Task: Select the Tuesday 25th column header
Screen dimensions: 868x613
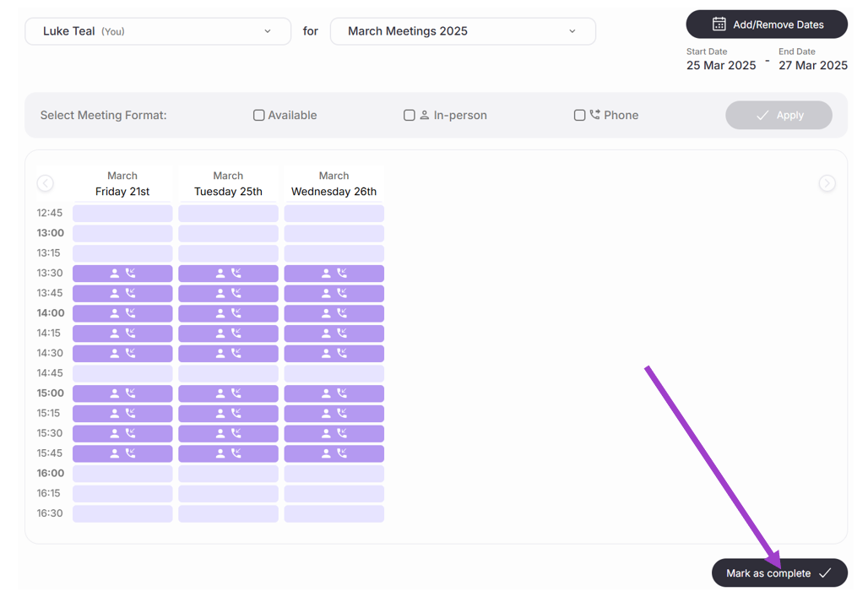Action: [228, 183]
